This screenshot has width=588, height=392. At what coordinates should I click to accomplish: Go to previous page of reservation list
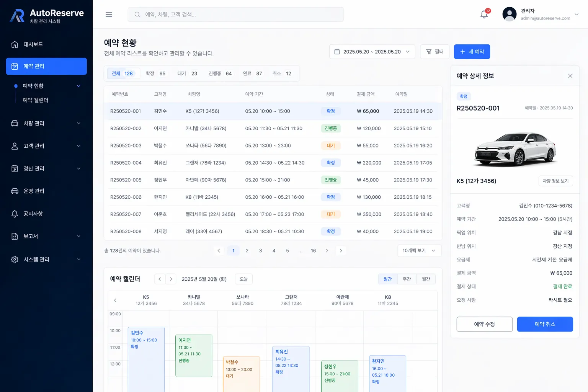pos(219,251)
